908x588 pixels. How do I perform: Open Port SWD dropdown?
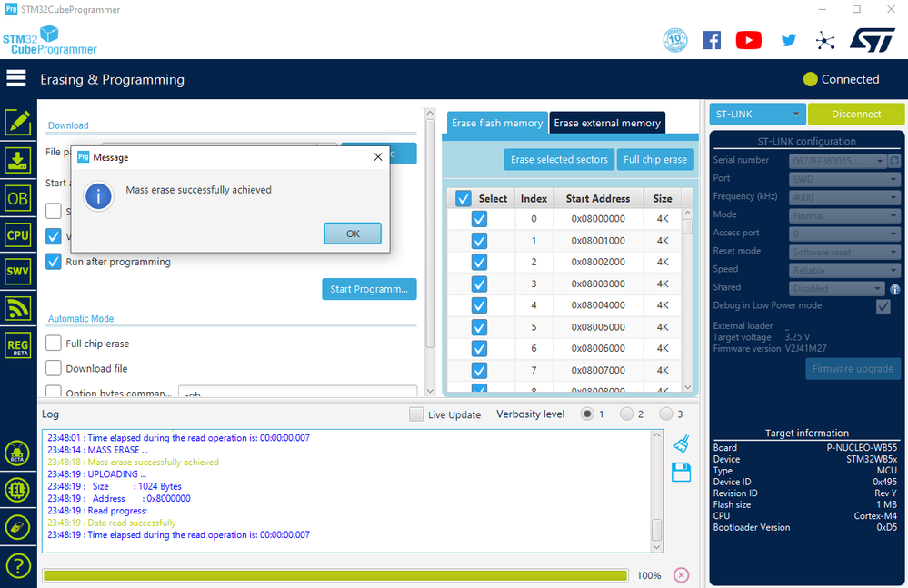tap(845, 179)
